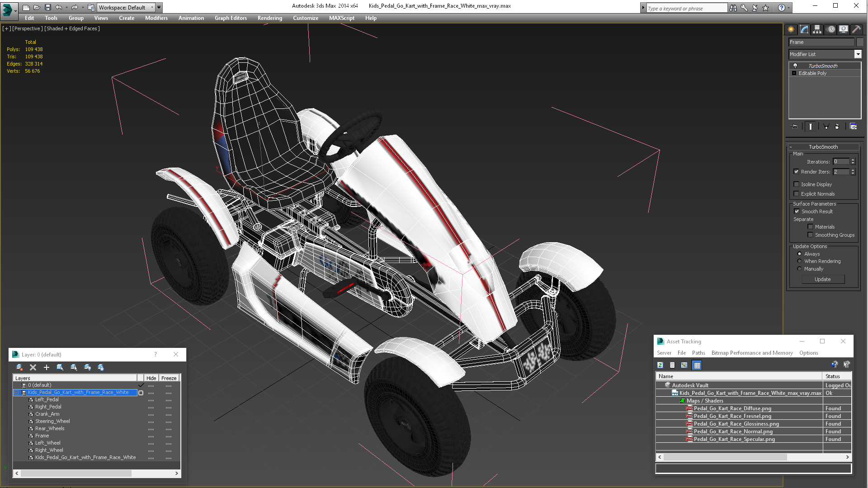Viewport: 868px width, 488px height.
Task: Click the Undo arrow icon
Action: point(58,7)
